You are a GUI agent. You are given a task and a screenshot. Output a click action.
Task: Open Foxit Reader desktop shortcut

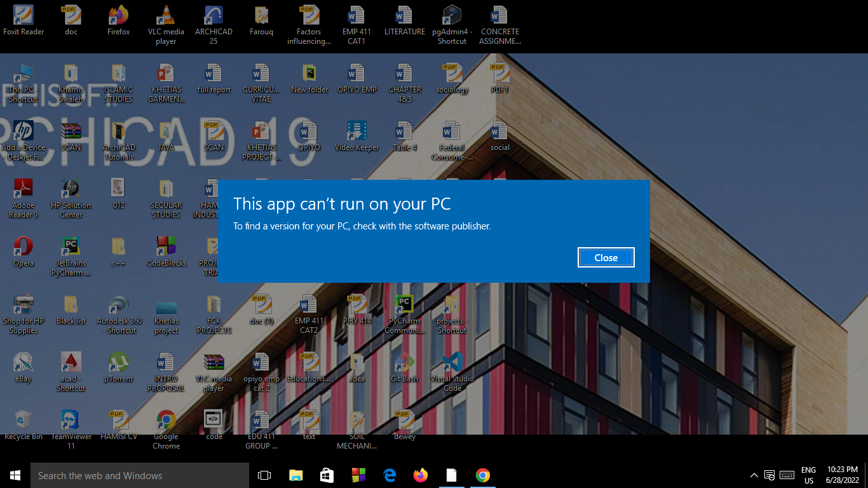point(24,20)
